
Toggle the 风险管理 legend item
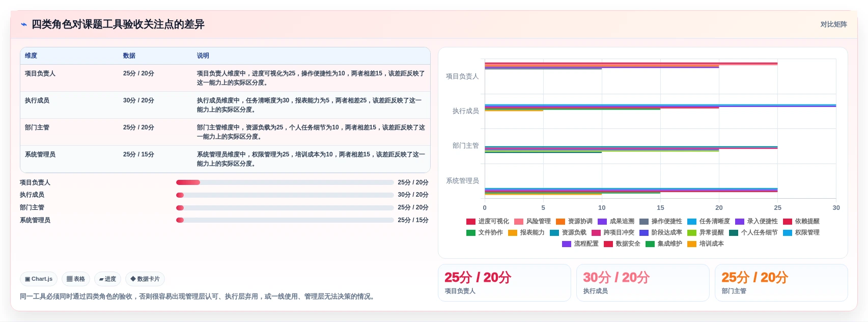coord(533,221)
